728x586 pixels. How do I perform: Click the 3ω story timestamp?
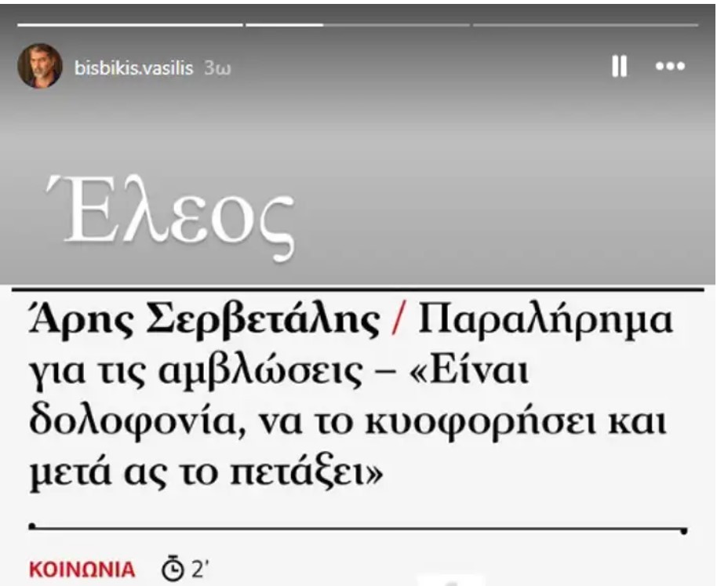217,68
